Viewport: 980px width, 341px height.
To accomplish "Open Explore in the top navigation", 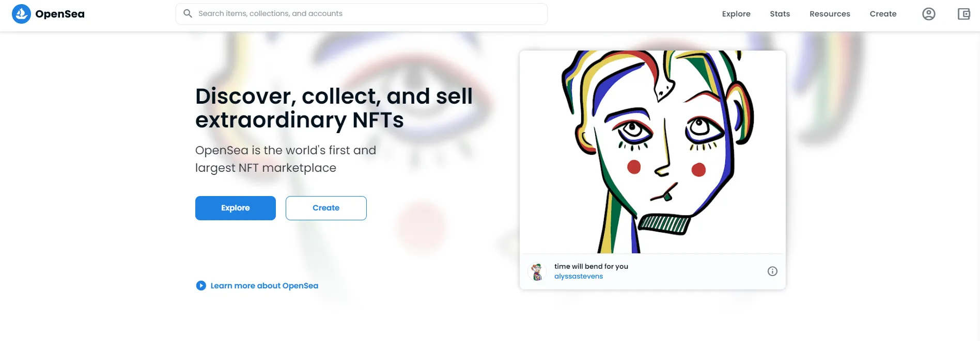I will coord(736,14).
